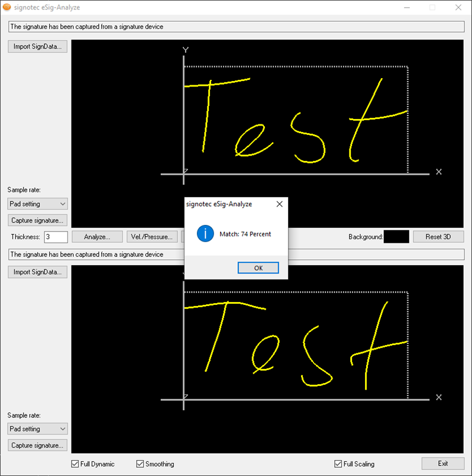This screenshot has width=472, height=476.
Task: Click the Analyze... button
Action: [x=97, y=237]
